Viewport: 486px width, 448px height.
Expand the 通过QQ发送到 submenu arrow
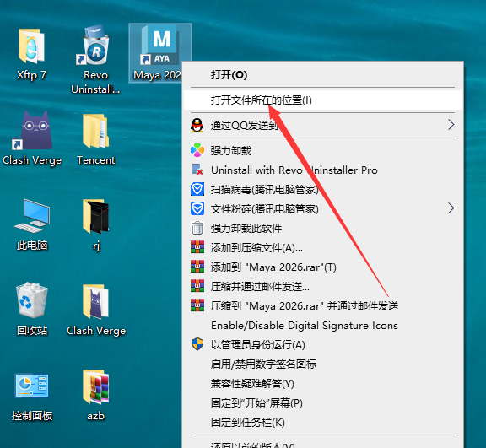tap(451, 125)
